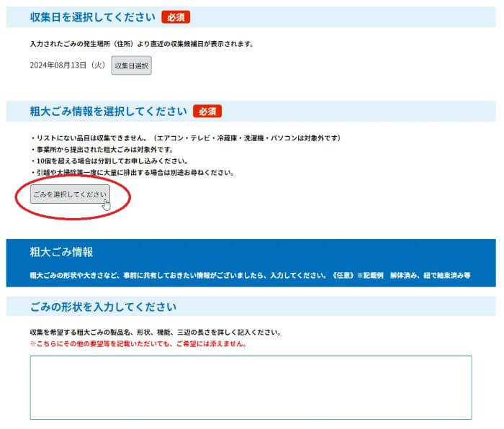The image size is (504, 429).
Task: Click the banner text 粗大ごみの形状や大きさなど
Action: point(250,276)
